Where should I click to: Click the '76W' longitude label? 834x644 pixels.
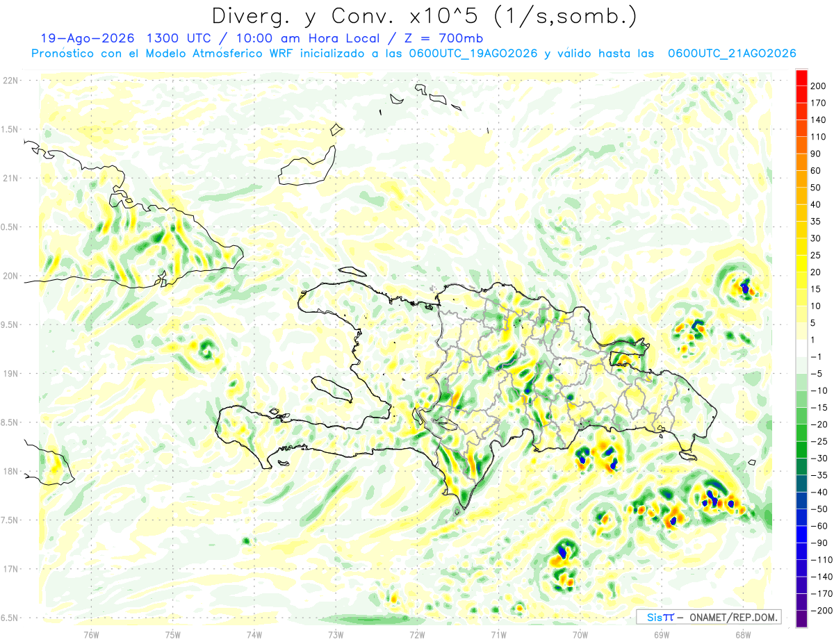pos(91,634)
